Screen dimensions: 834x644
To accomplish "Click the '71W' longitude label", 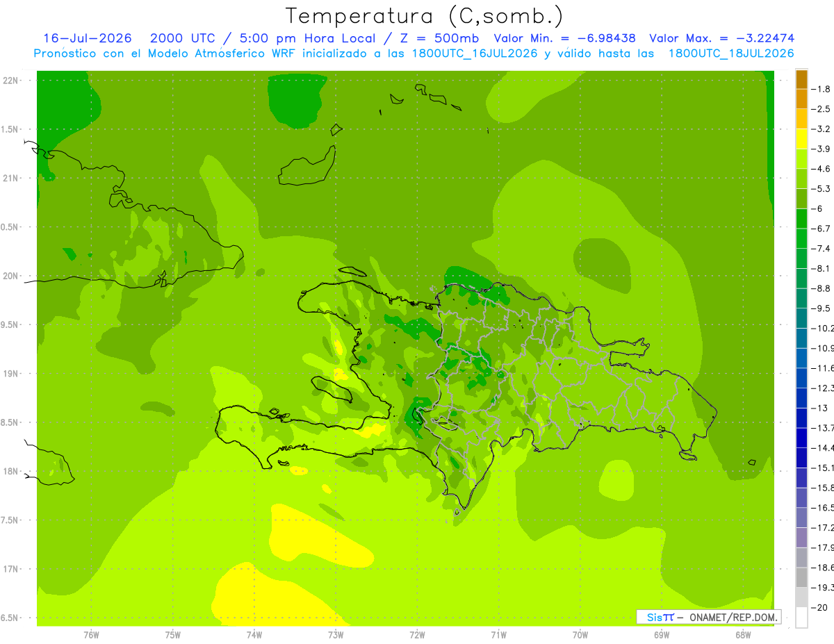I will click(x=498, y=635).
